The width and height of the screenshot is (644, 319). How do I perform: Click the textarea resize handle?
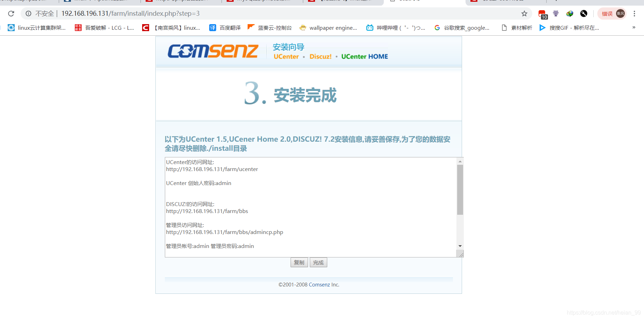tap(461, 254)
